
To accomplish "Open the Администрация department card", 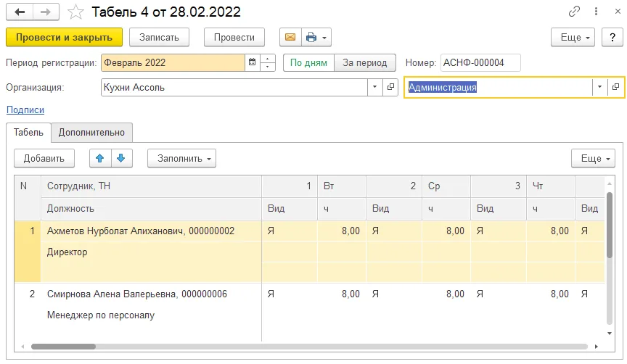I will (615, 87).
